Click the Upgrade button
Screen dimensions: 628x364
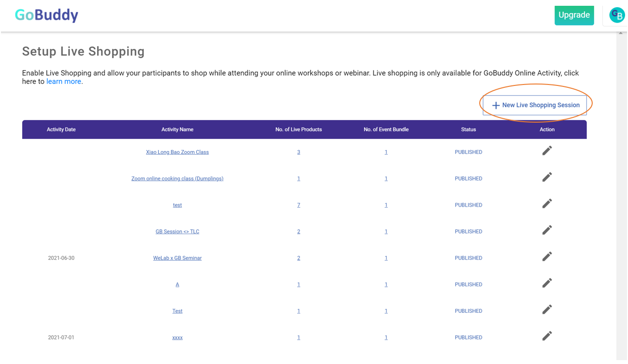coord(574,15)
